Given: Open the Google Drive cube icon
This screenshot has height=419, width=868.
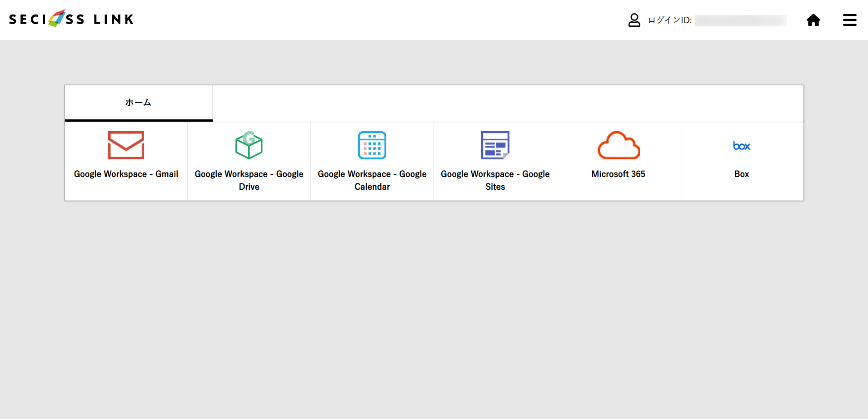Looking at the screenshot, I should click(249, 145).
